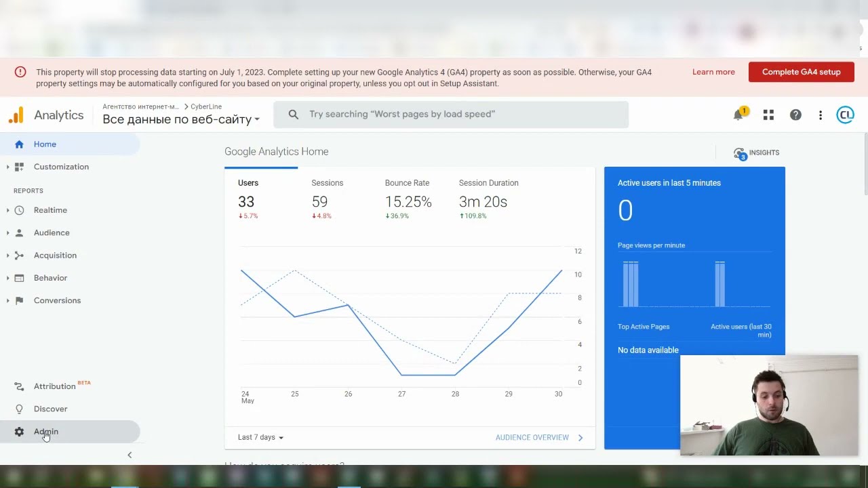This screenshot has width=868, height=488.
Task: Expand the Audience reports arrow
Action: (x=8, y=232)
